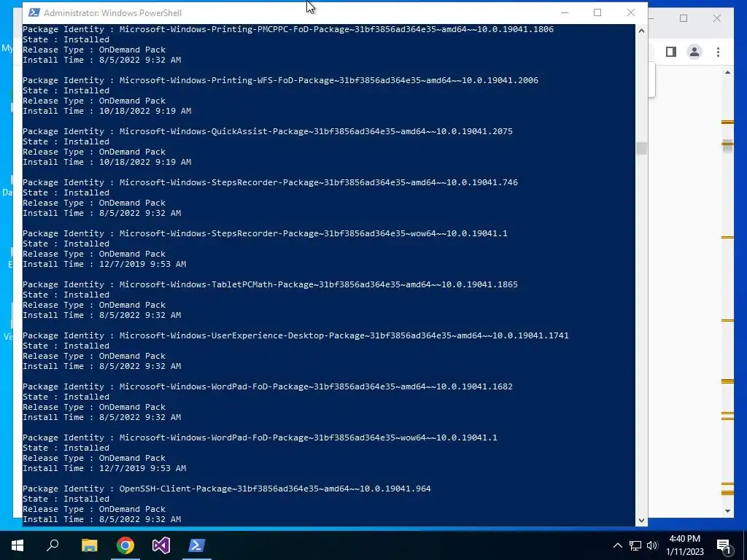Screen dimensions: 747x560
Task: Select the PowerShell taskbar button
Action: tap(197, 545)
